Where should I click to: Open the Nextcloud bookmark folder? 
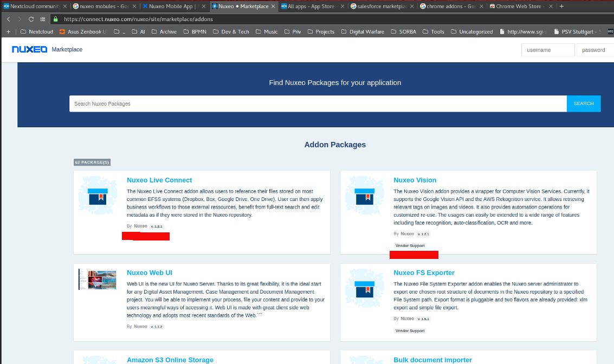37,32
